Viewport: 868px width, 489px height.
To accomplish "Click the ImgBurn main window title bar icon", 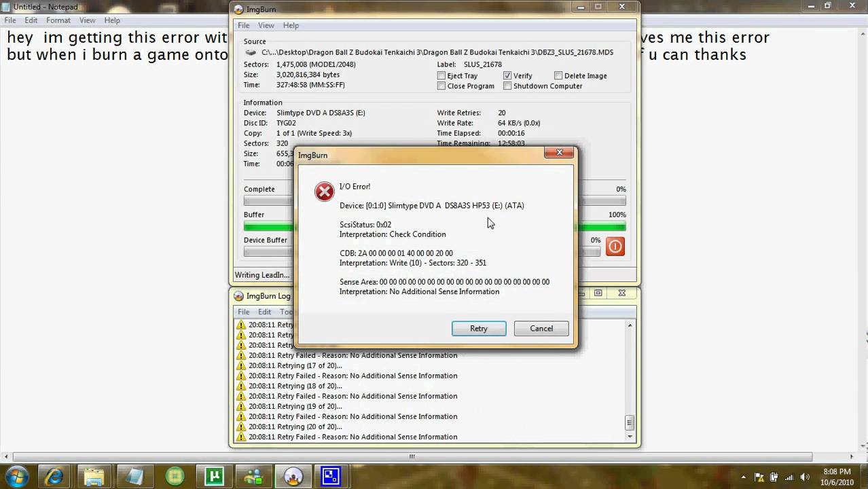I will pyautogui.click(x=238, y=10).
